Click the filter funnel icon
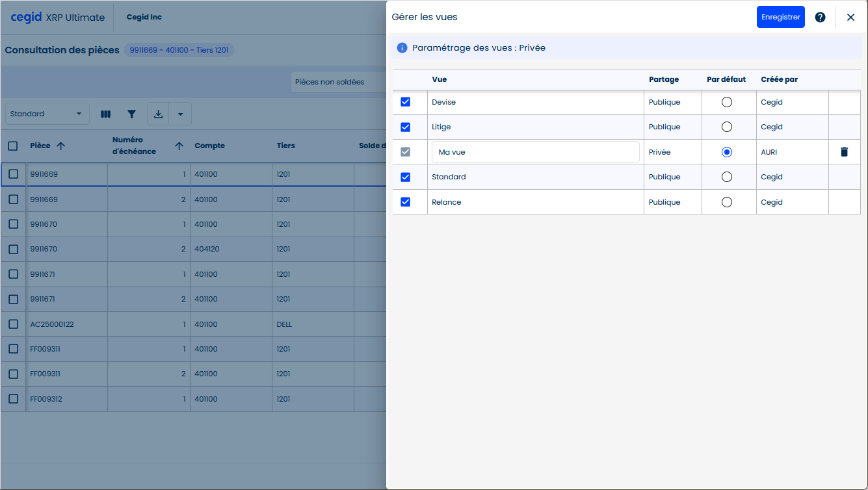The image size is (868, 490). (132, 114)
